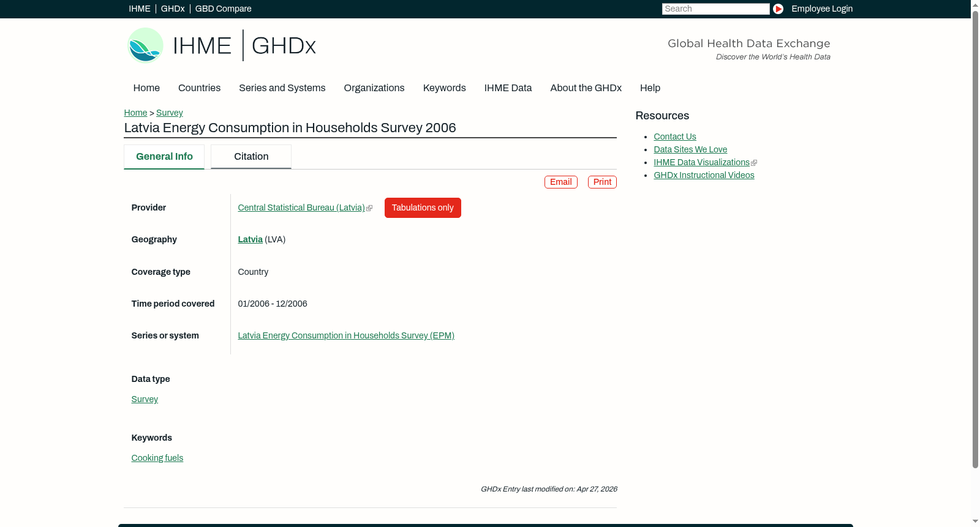
Task: Click the scrollbar up arrow
Action: point(975,4)
